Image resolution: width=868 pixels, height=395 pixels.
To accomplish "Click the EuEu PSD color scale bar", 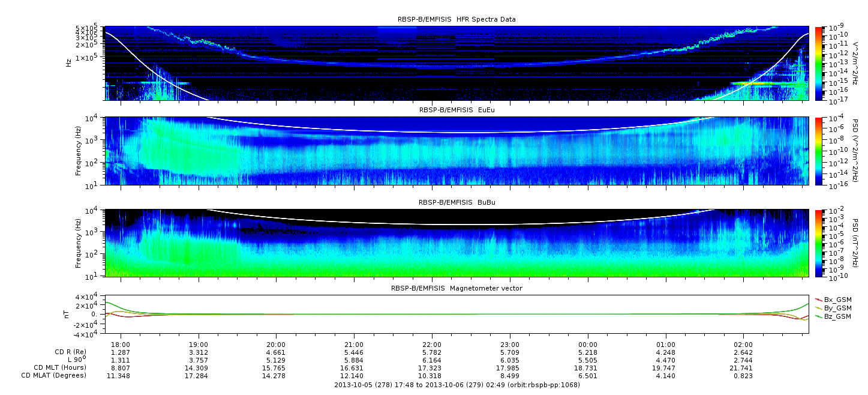I will [x=819, y=151].
